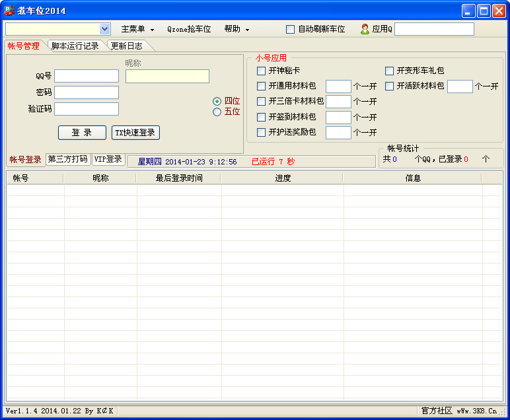This screenshot has height=420, width=510.
Task: Click the 开三倍卡材料包 quantity field
Action: (338, 102)
